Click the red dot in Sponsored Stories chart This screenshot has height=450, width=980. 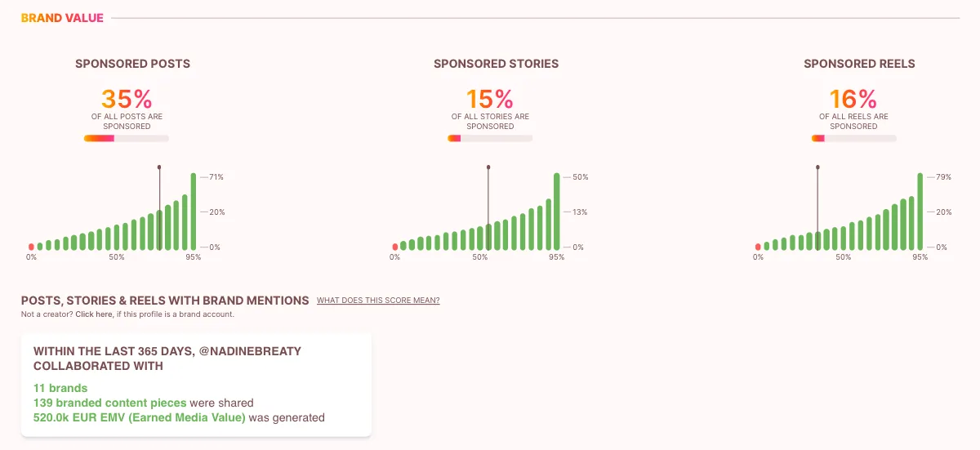tap(394, 247)
